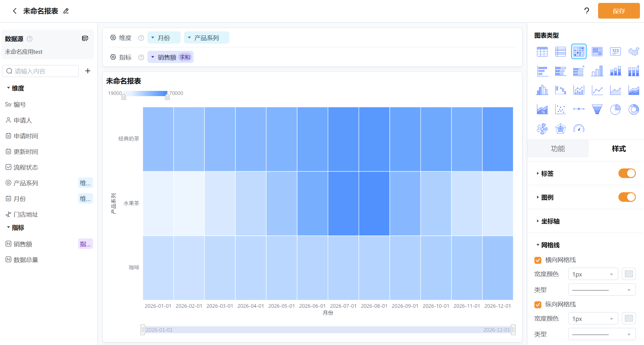Click the legend slider's 19000 handle
The width and height of the screenshot is (644, 345).
tap(124, 96)
